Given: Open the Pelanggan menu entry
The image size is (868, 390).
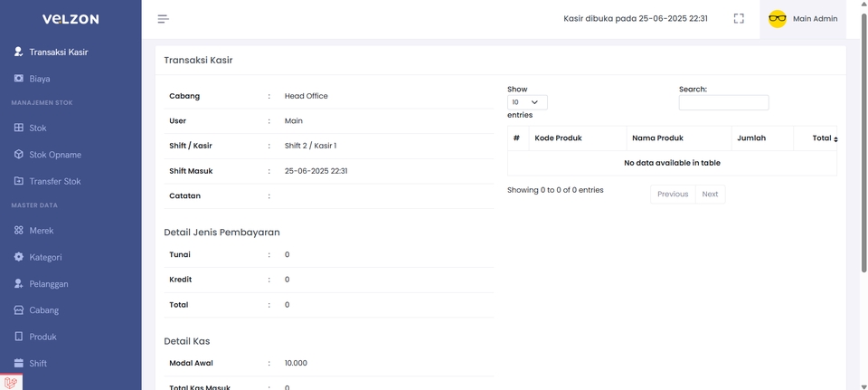Looking at the screenshot, I should pos(49,283).
